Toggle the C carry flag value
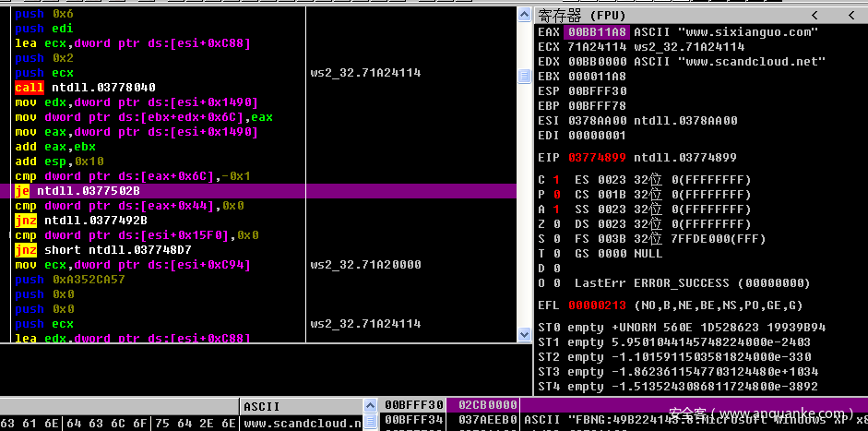 click(557, 178)
